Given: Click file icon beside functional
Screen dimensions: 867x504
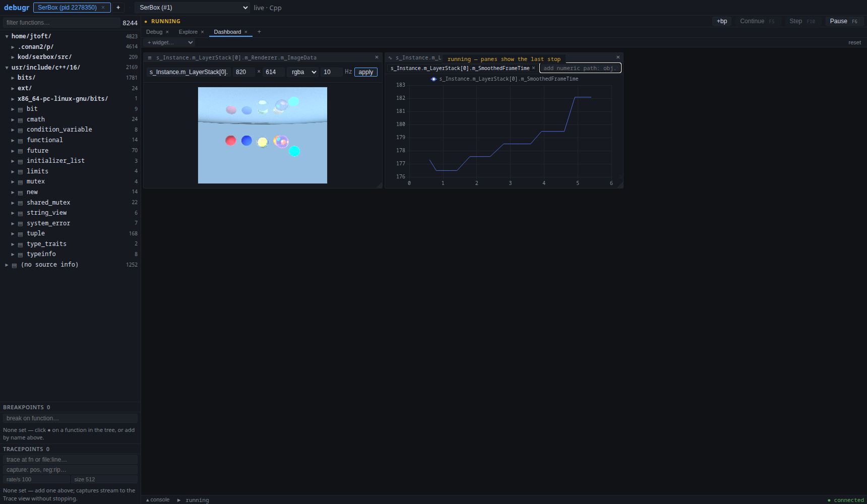Looking at the screenshot, I should [x=21, y=141].
